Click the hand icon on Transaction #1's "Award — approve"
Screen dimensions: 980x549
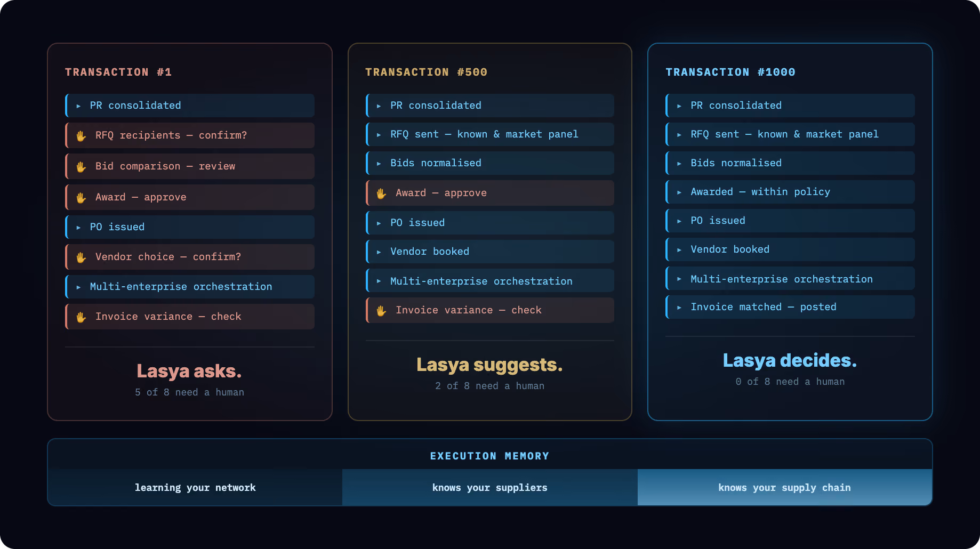[x=81, y=198]
